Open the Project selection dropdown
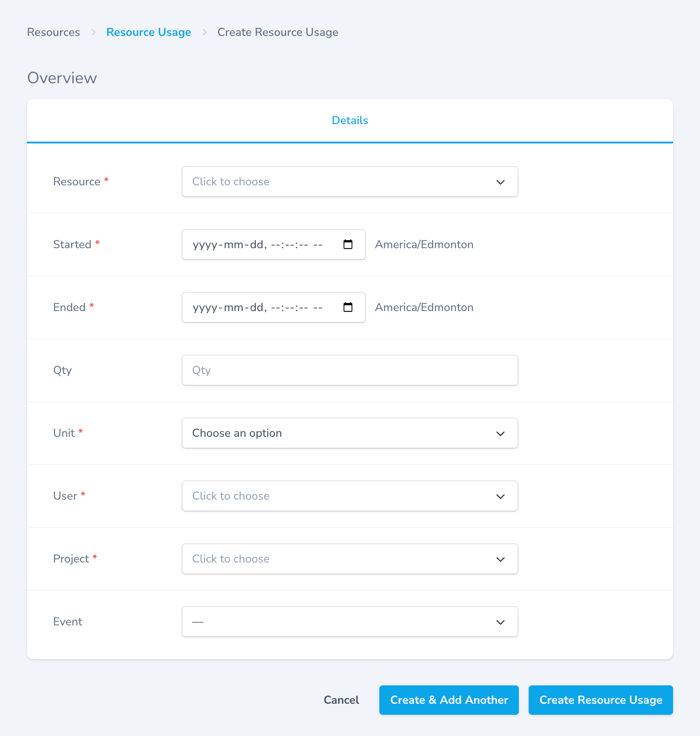Image resolution: width=700 pixels, height=736 pixels. click(x=350, y=559)
